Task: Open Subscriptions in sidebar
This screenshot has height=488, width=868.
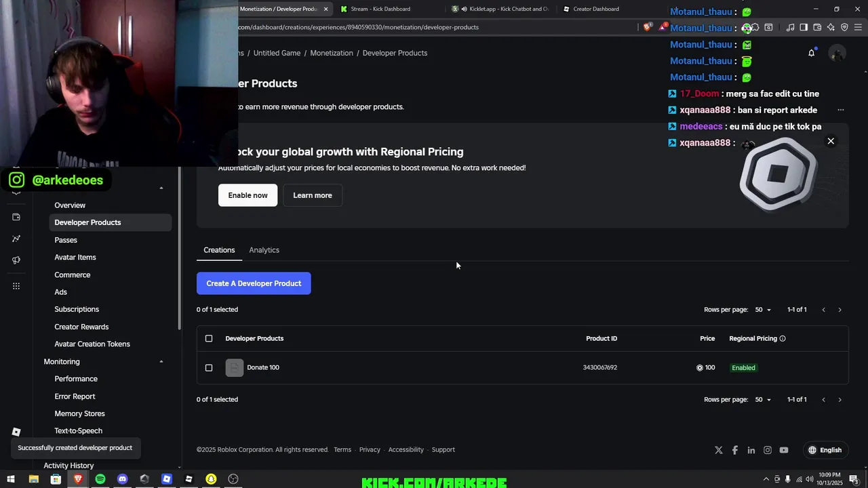Action: 77,309
